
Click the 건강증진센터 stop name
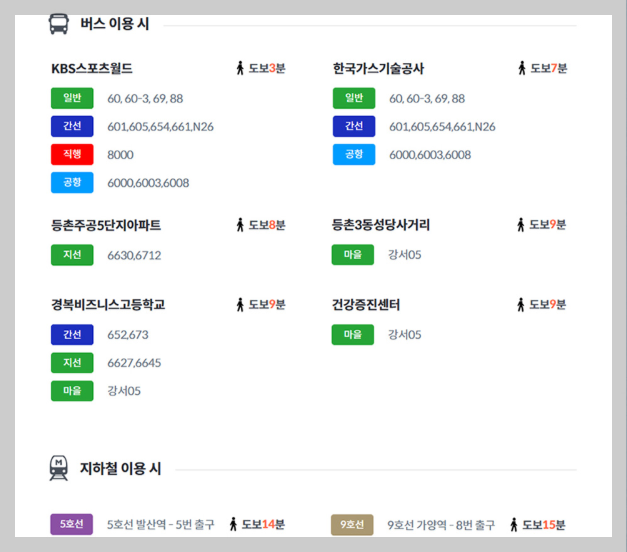tap(366, 305)
